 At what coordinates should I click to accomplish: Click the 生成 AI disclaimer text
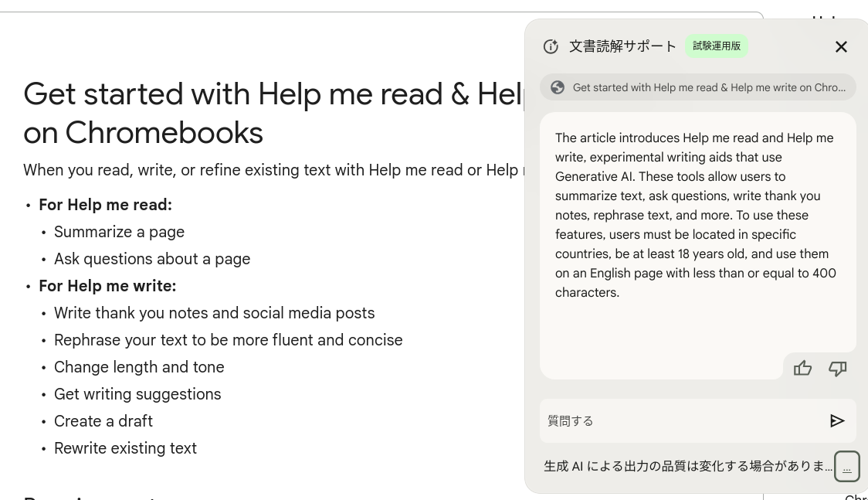[x=687, y=466]
